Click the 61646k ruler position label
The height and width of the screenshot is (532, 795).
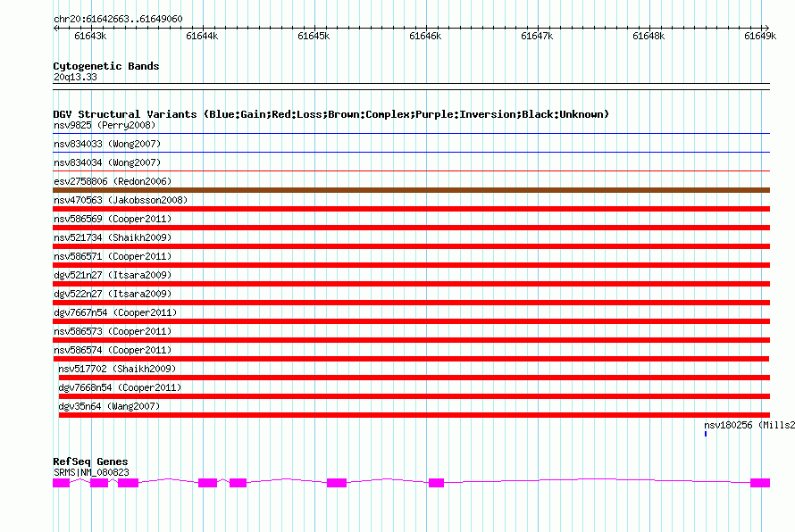click(425, 36)
